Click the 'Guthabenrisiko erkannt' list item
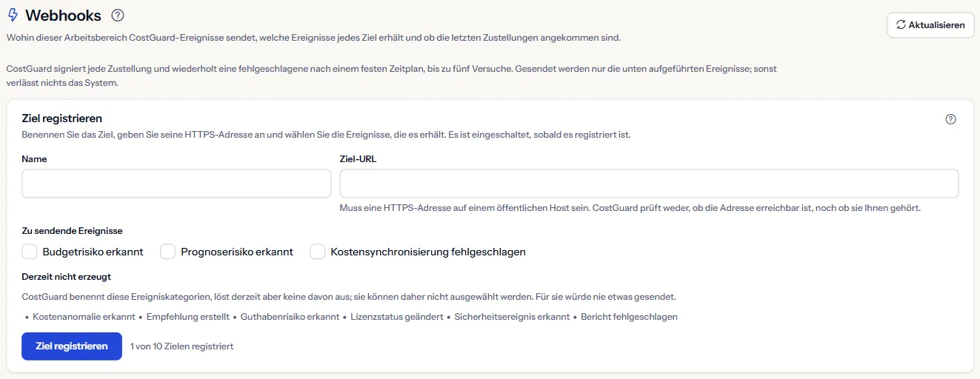 pos(290,317)
